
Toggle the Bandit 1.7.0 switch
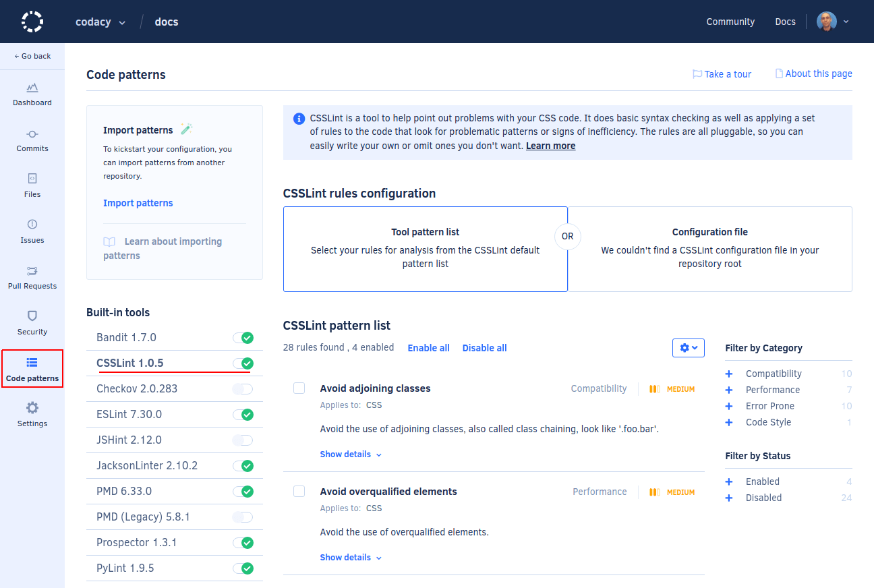(243, 338)
